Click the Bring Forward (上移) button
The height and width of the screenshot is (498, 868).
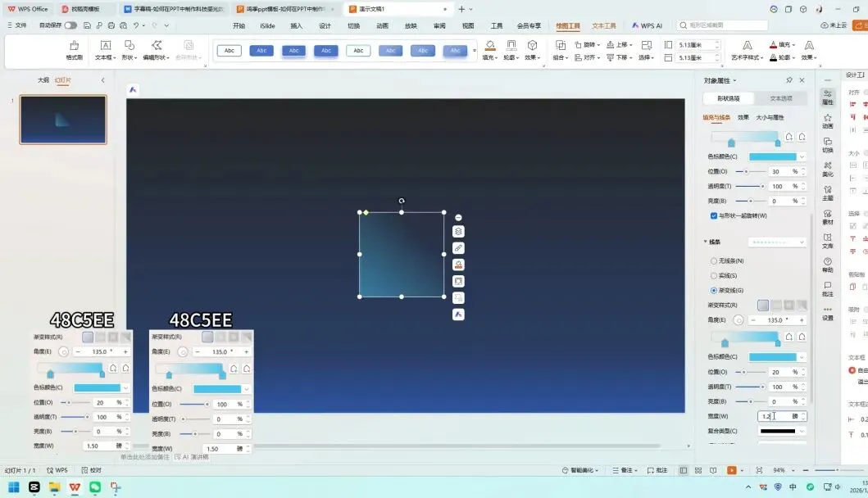(x=620, y=45)
